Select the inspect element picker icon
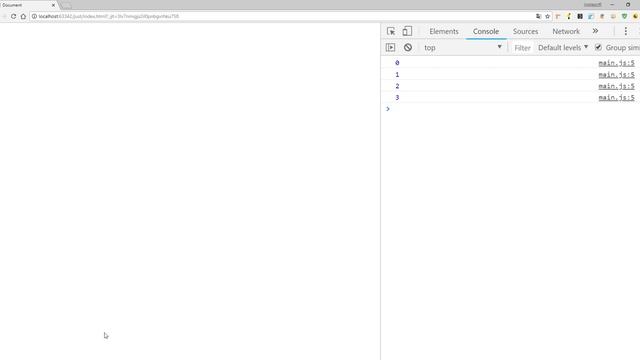 (x=391, y=31)
